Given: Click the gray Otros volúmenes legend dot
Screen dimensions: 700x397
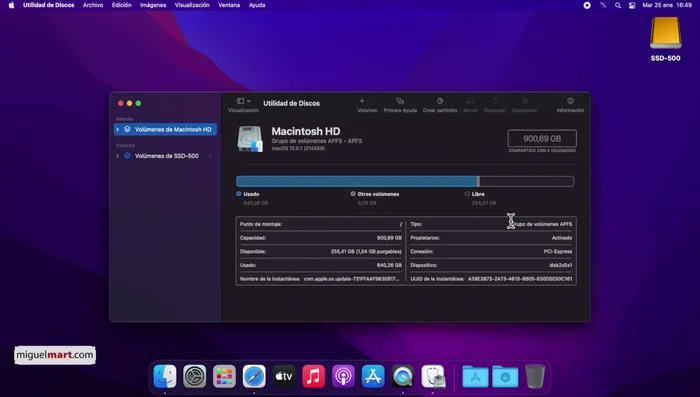Looking at the screenshot, I should [353, 194].
